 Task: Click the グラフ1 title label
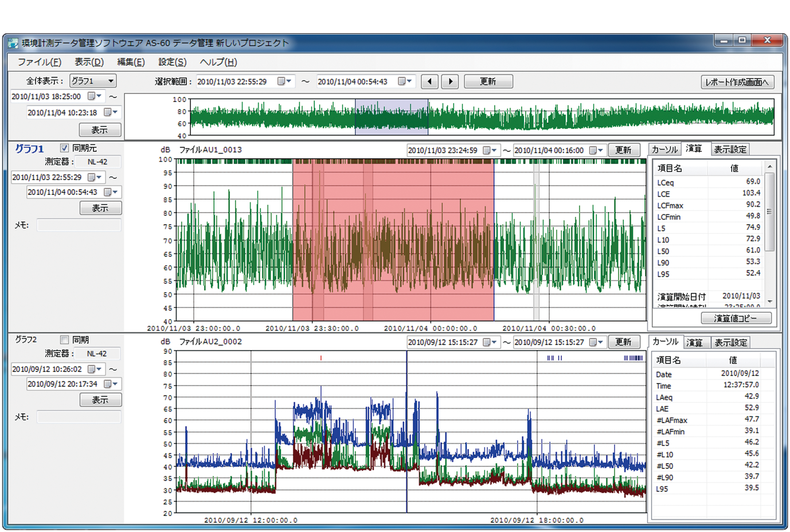point(30,148)
